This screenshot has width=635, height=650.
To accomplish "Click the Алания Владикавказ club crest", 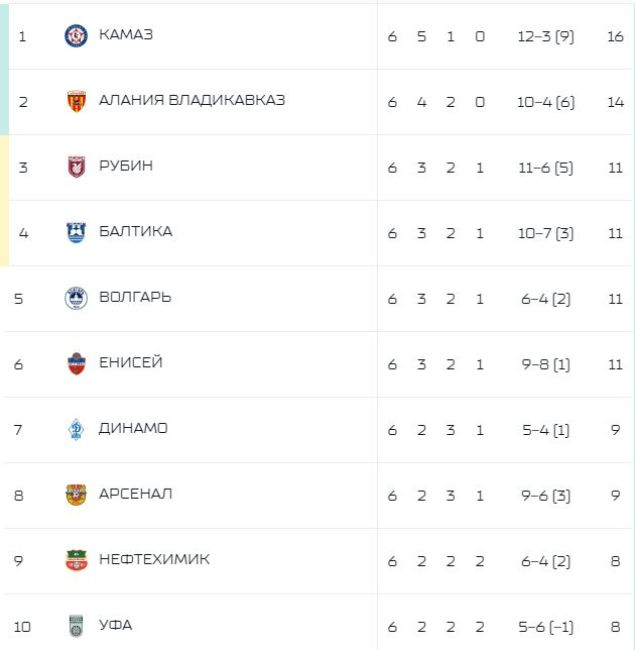I will tap(76, 102).
